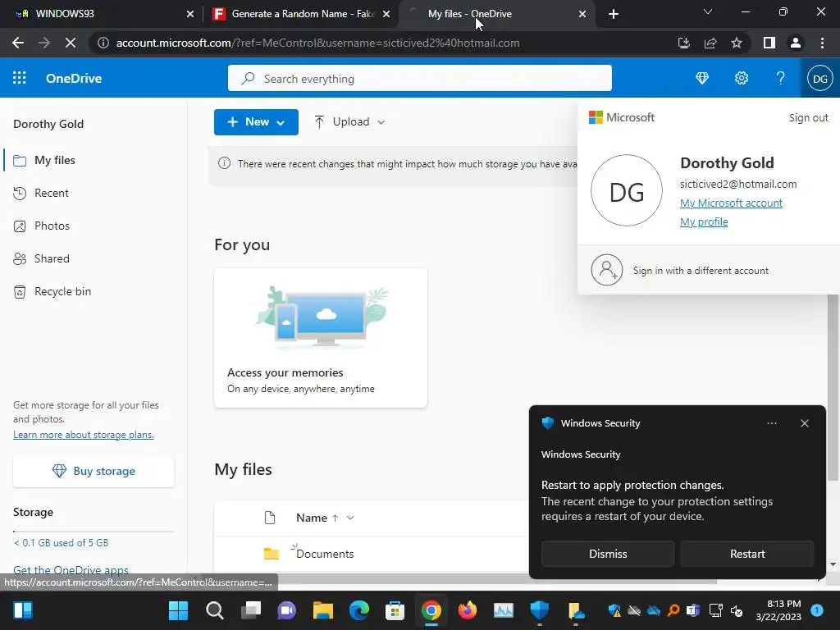Dismiss the Windows Security alert
Screen dimensions: 840x630
click(x=608, y=554)
